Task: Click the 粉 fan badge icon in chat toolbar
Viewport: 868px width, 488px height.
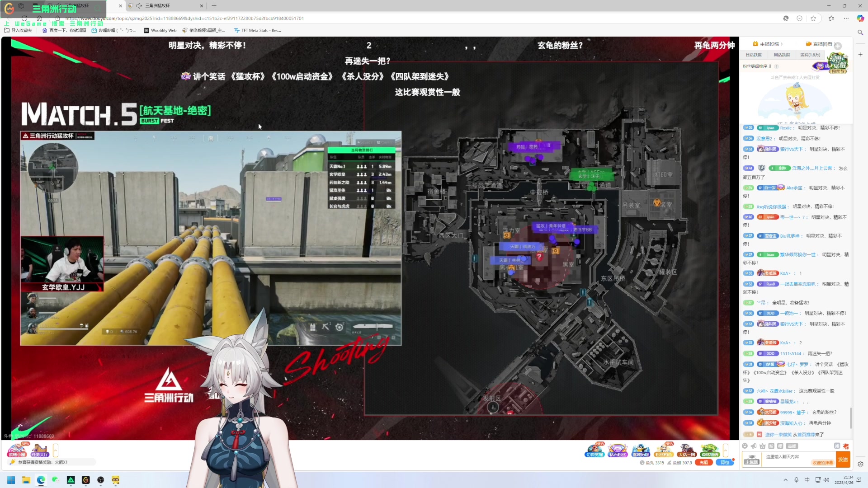Action: [x=771, y=446]
